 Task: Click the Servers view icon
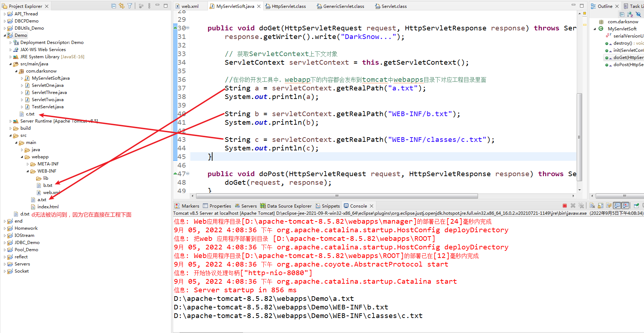(237, 206)
